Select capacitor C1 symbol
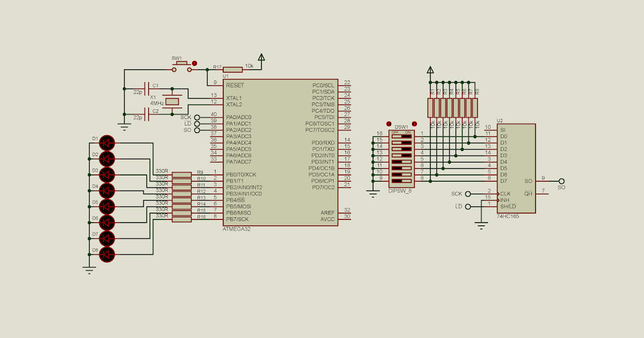This screenshot has width=644, height=338. coord(148,89)
